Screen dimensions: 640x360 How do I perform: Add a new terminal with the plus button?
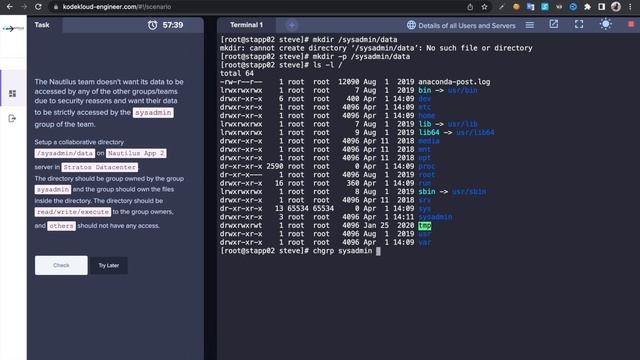(x=291, y=25)
